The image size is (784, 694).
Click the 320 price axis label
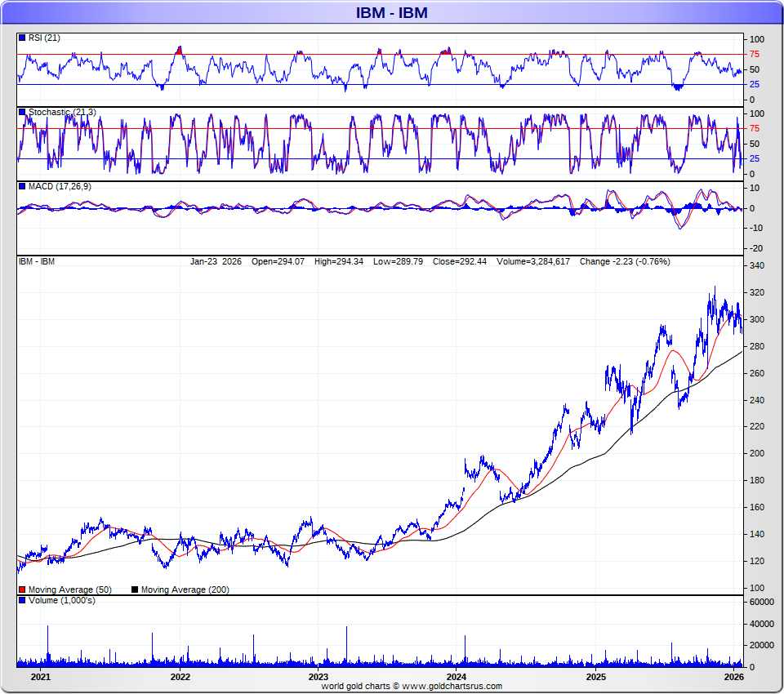(757, 292)
